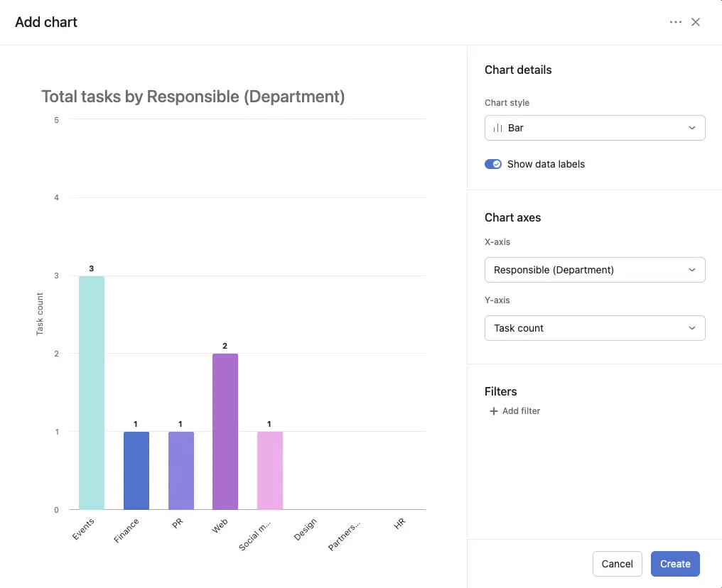Select the blue Finance bar
This screenshot has width=722, height=588.
136,470
